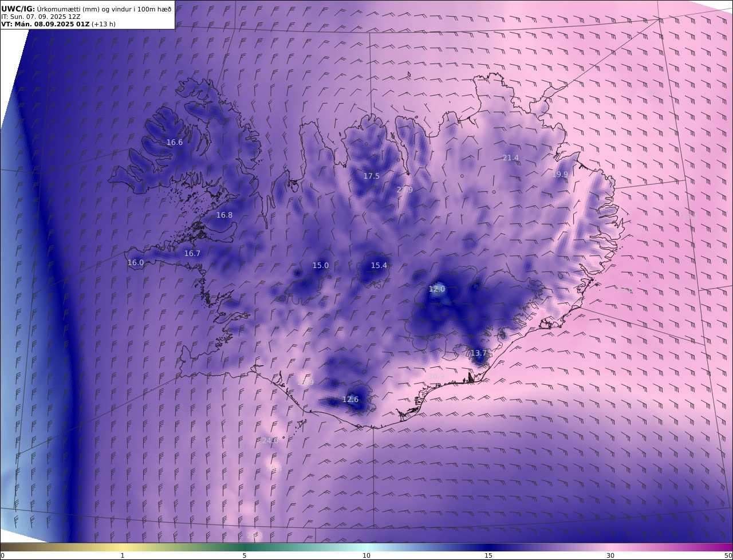Click the 15 tick on the color scale
This screenshot has width=733, height=560.
[488, 555]
